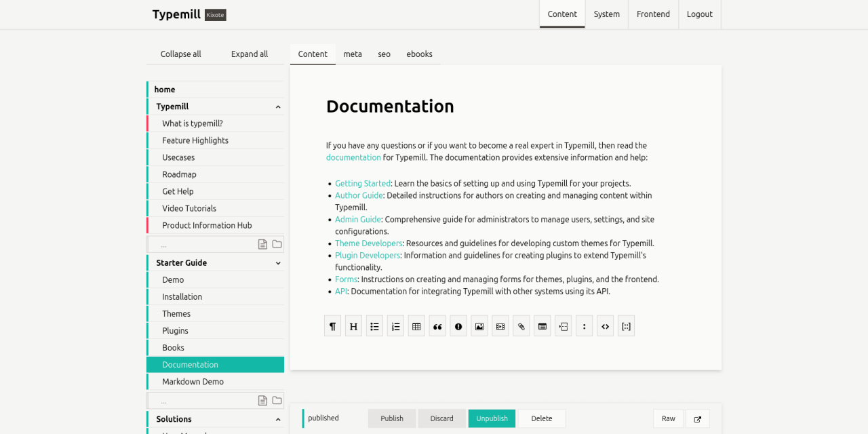Switch to the meta tab
The width and height of the screenshot is (868, 434).
tap(352, 54)
